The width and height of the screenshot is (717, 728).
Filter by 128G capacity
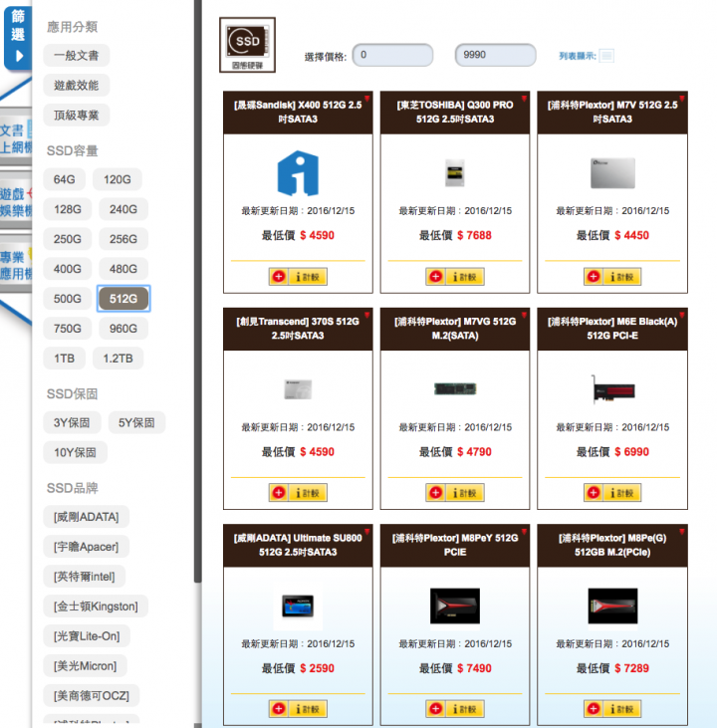click(68, 209)
